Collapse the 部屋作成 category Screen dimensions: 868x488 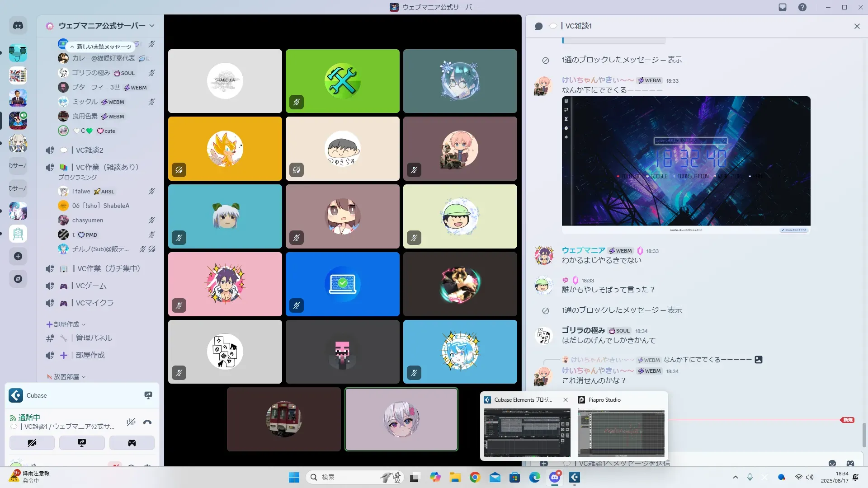tap(66, 324)
